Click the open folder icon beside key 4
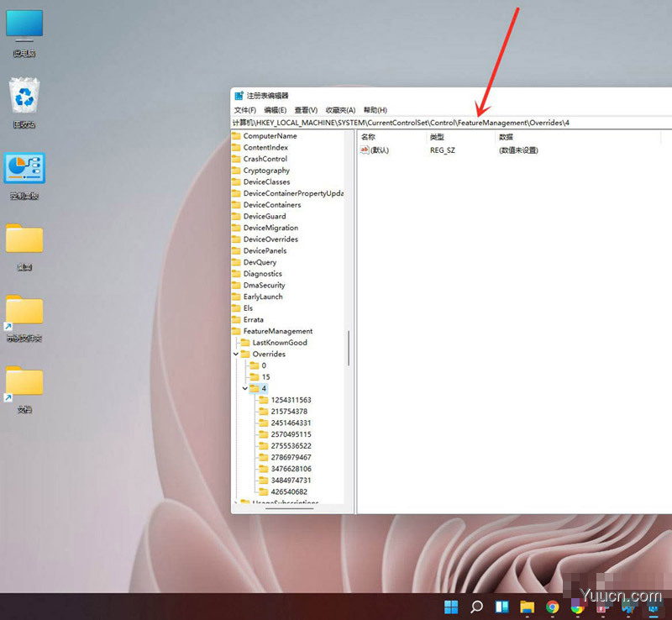This screenshot has height=620, width=672. (255, 388)
